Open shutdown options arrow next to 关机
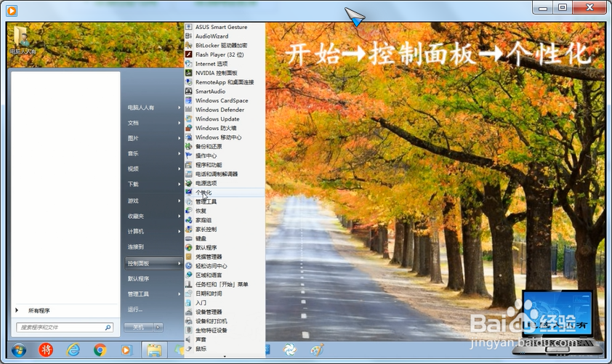The width and height of the screenshot is (612, 364). click(x=158, y=328)
